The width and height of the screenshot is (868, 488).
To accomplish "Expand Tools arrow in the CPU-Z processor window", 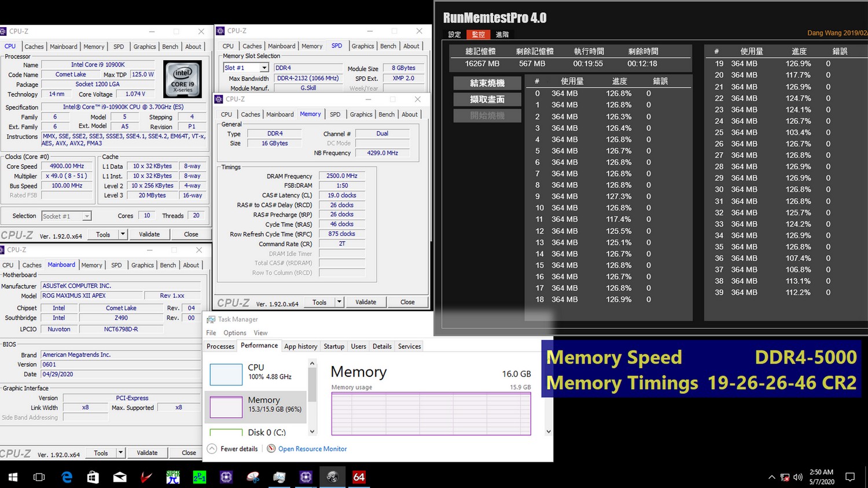I will click(123, 234).
